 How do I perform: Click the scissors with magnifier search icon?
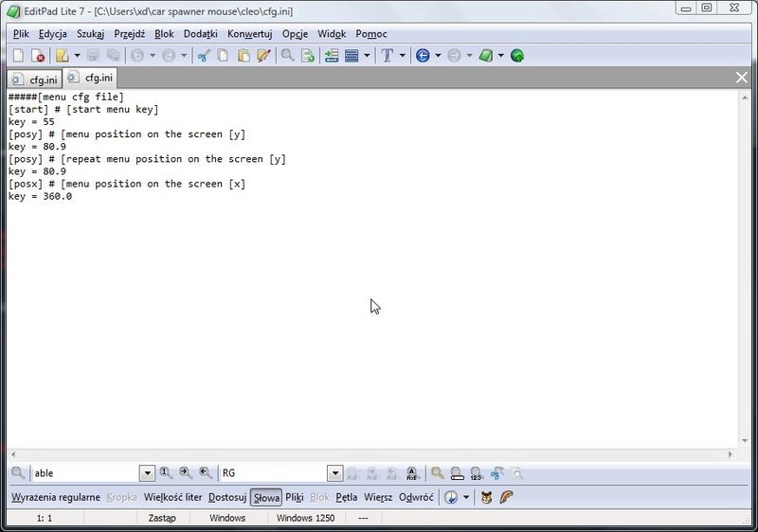coord(496,473)
